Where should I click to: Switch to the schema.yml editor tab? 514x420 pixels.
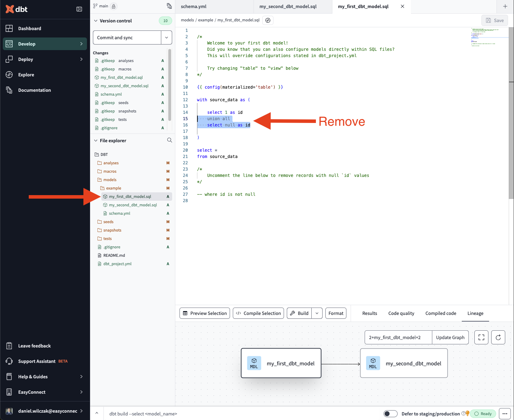(214, 7)
